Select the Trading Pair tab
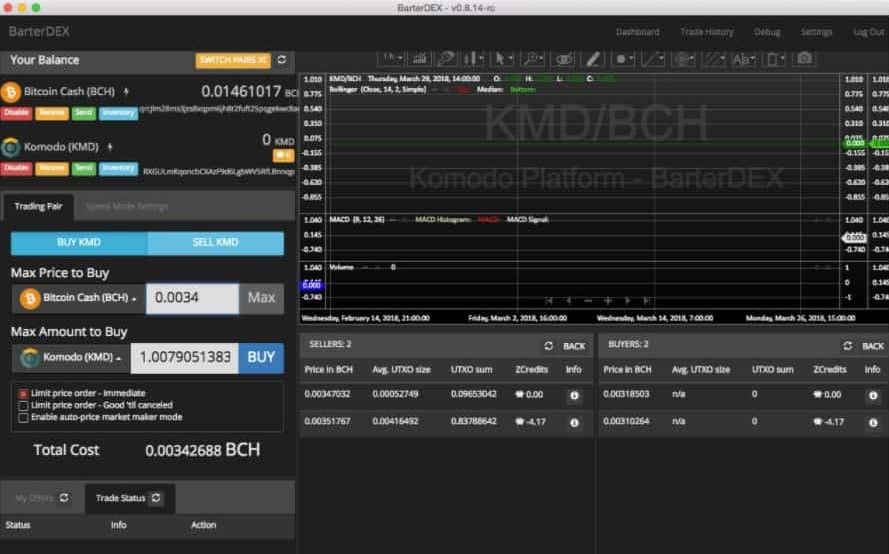The height and width of the screenshot is (554, 889). [38, 206]
